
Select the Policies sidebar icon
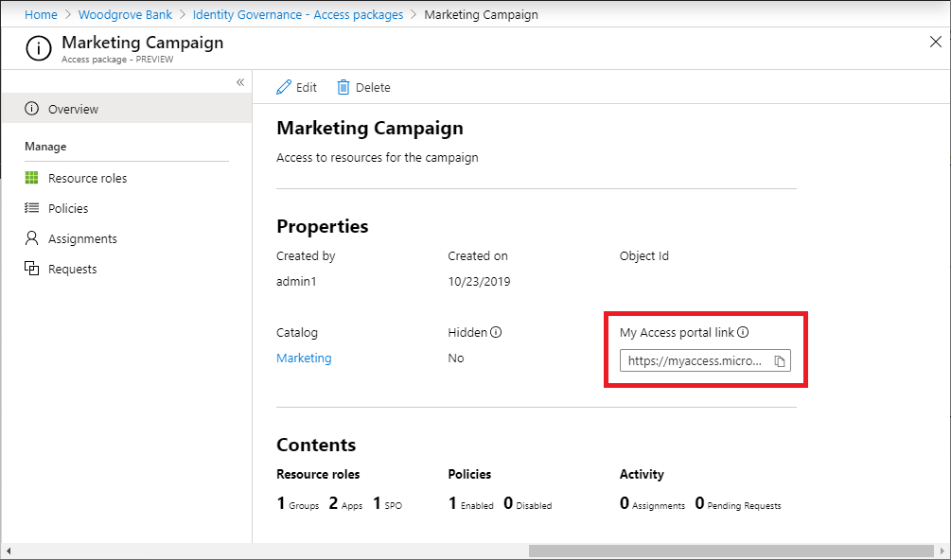tap(30, 207)
